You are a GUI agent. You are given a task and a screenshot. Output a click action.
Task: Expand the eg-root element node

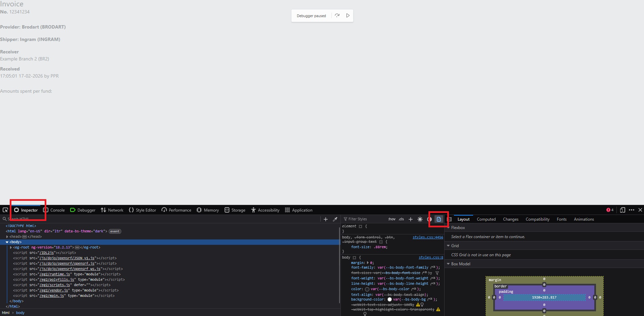[11, 247]
